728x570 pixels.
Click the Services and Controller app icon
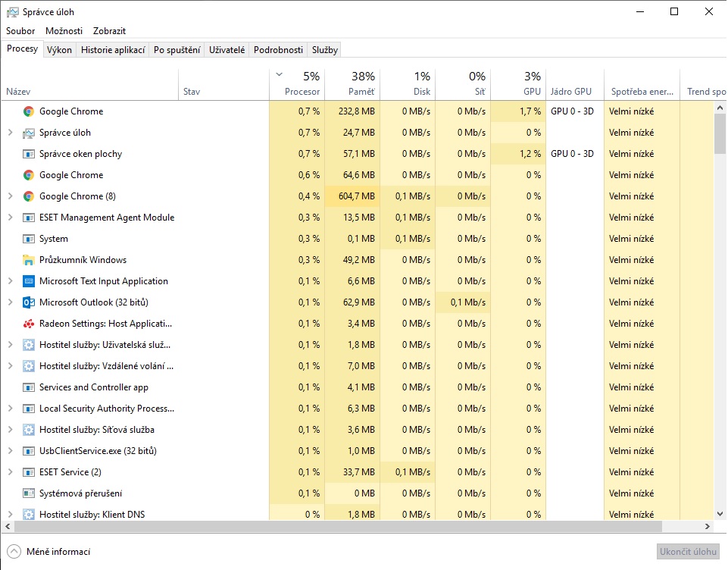tap(29, 387)
